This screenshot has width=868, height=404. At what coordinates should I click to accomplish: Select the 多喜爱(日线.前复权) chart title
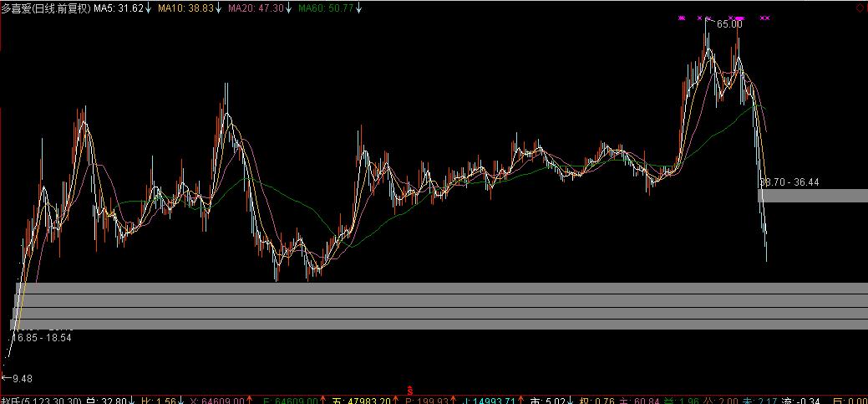[x=45, y=8]
